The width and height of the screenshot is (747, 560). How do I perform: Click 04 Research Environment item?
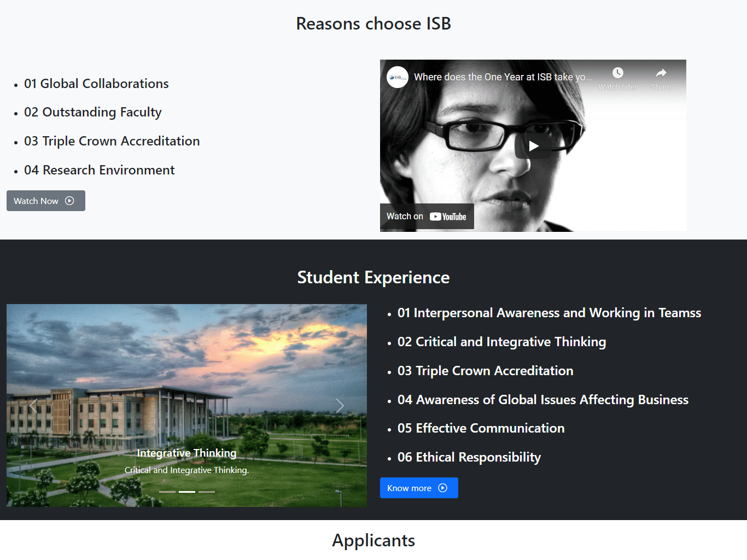100,170
